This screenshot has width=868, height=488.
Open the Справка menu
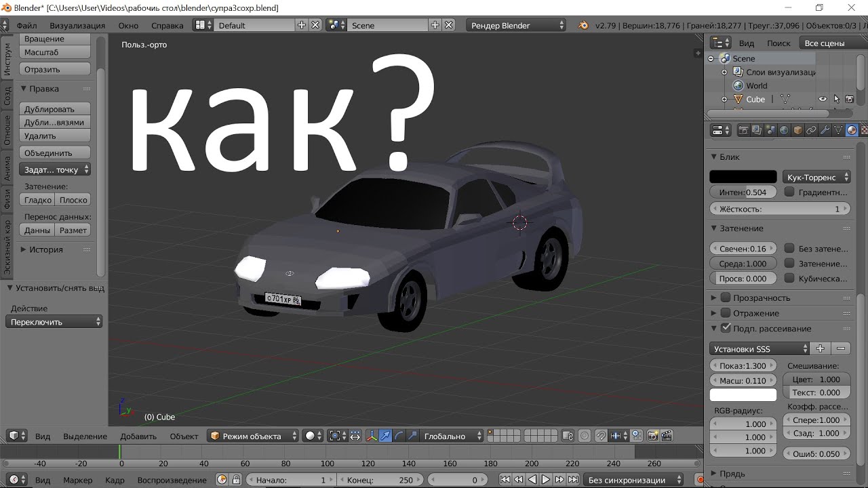[x=167, y=25]
